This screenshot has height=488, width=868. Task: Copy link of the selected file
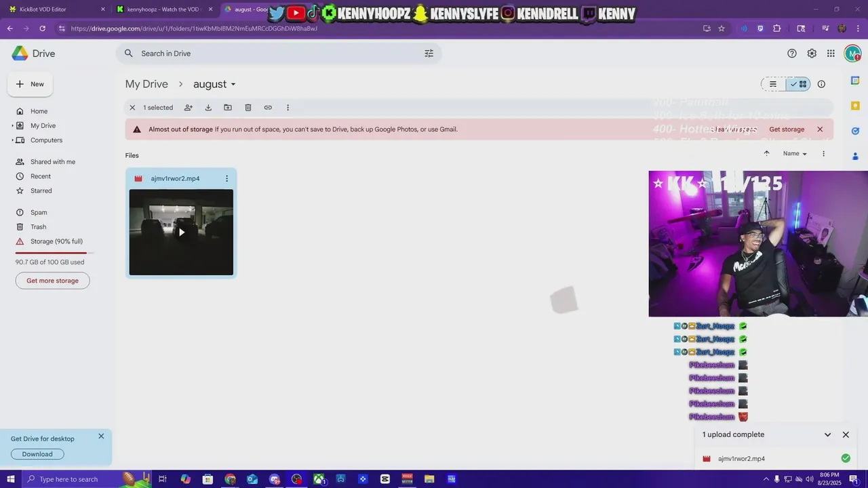pyautogui.click(x=268, y=108)
